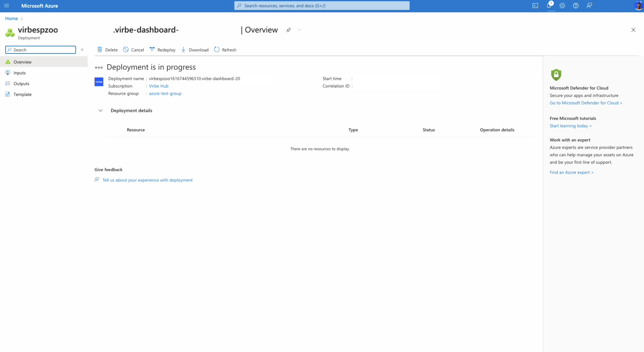Delete the deployment
644x352 pixels.
coord(107,50)
